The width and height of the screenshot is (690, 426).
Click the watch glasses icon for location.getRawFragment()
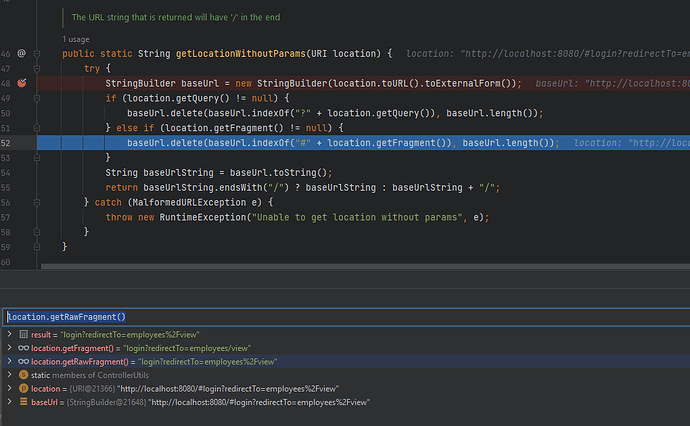click(23, 362)
